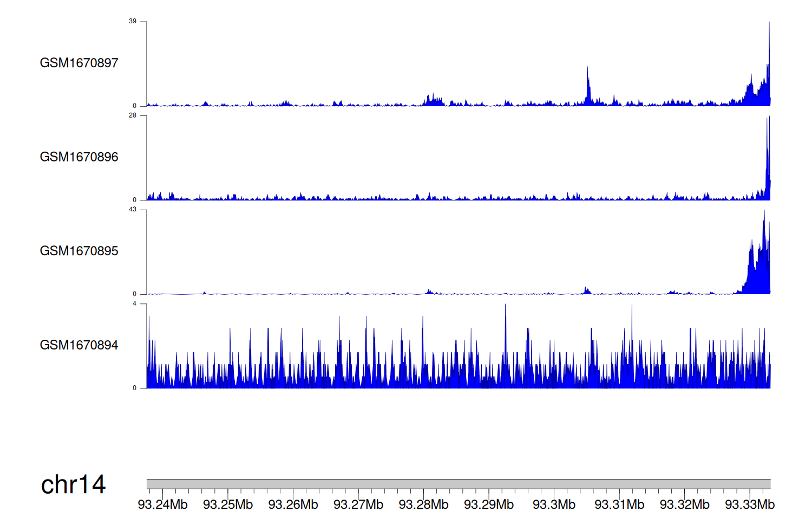The height and width of the screenshot is (531, 812).
Task: Click the GSM1670897 track label
Action: pyautogui.click(x=79, y=63)
